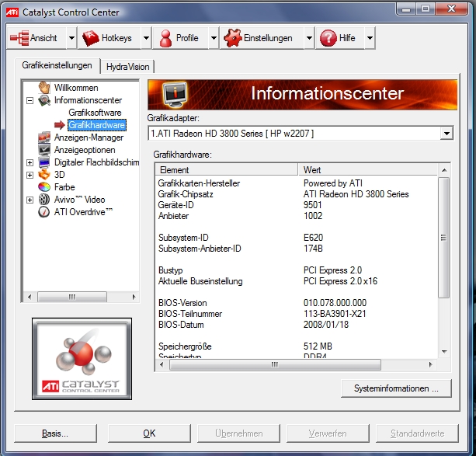Click the Avivo Video film reel icon
476x456 pixels.
click(44, 200)
